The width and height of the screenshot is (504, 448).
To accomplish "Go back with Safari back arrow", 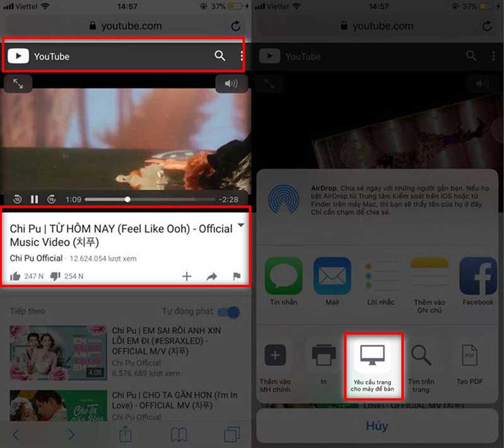I will click(x=16, y=435).
